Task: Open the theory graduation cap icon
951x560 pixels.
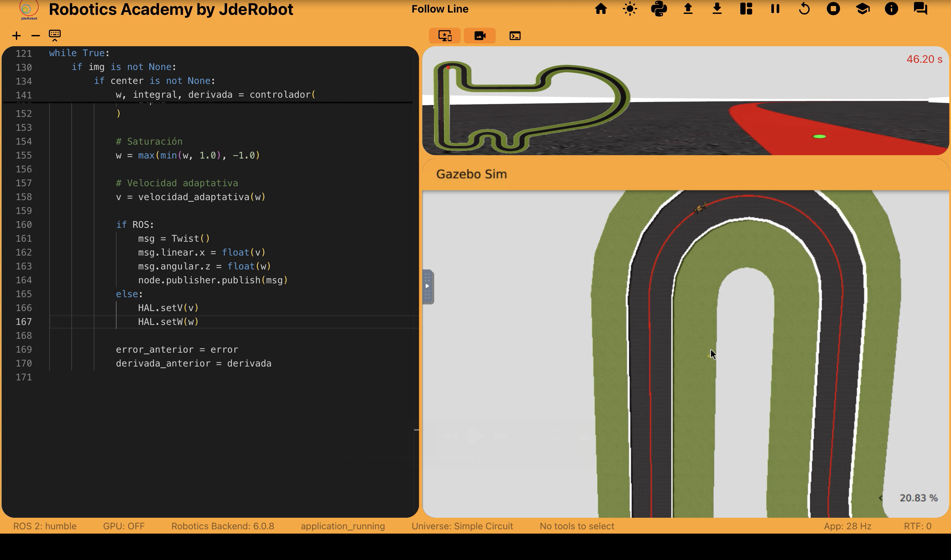Action: [x=862, y=9]
